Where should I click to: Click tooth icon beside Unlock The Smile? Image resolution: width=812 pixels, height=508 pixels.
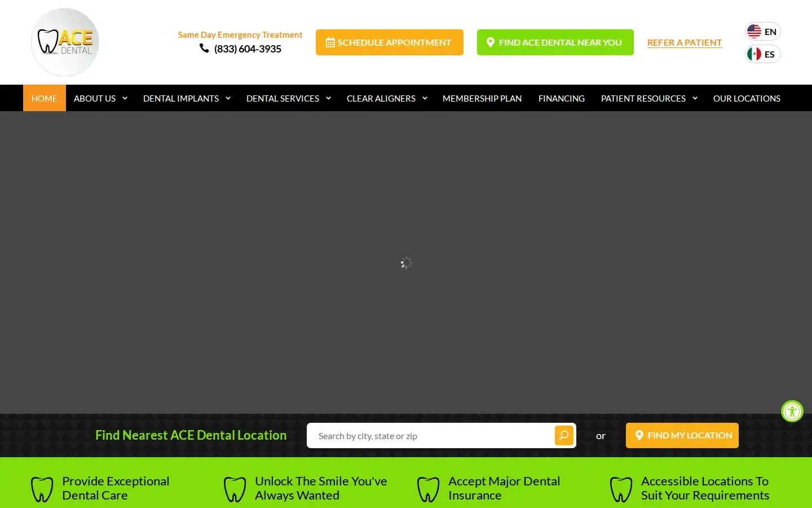click(x=235, y=489)
